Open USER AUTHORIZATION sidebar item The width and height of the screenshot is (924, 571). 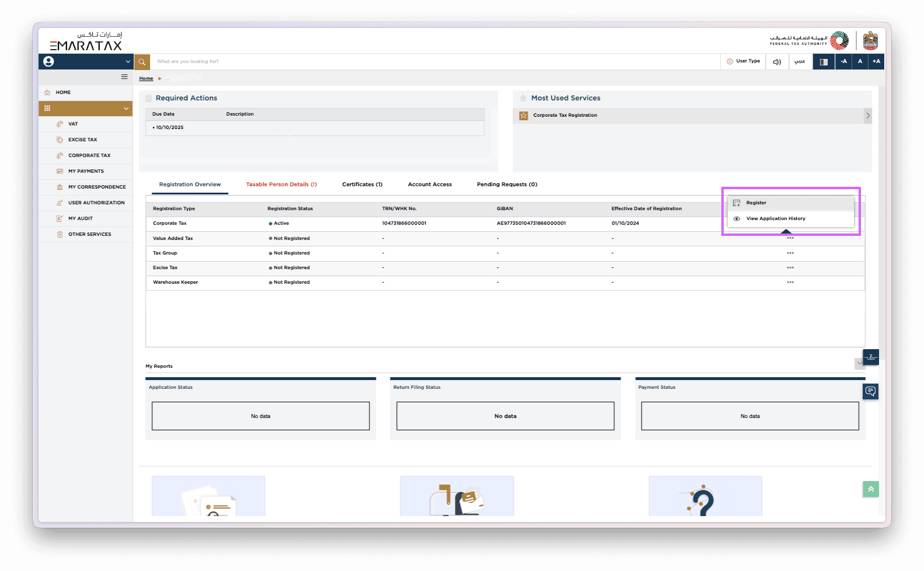tap(86, 203)
